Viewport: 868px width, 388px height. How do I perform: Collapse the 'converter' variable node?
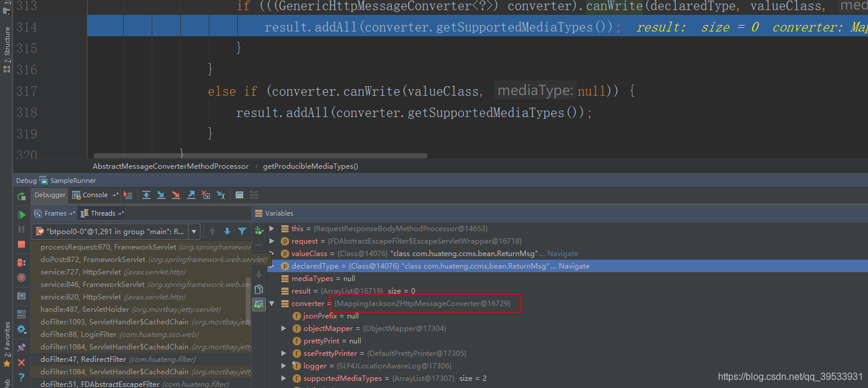(x=272, y=303)
